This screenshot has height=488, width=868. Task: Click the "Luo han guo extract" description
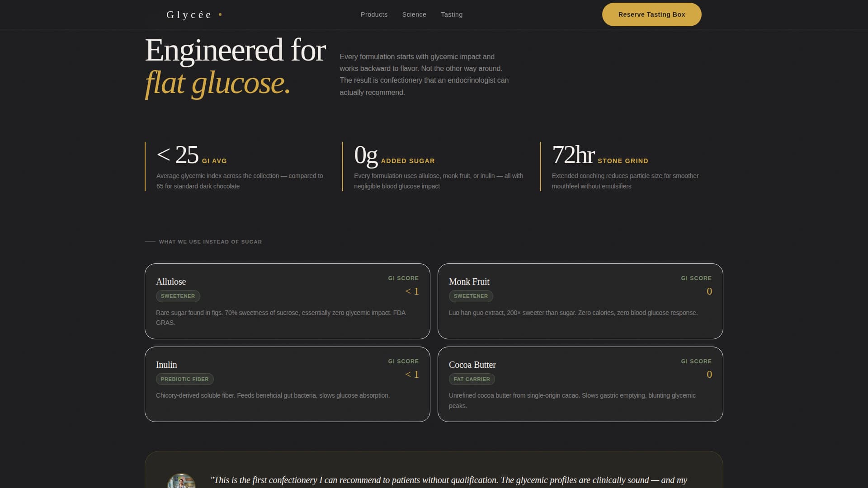(573, 313)
